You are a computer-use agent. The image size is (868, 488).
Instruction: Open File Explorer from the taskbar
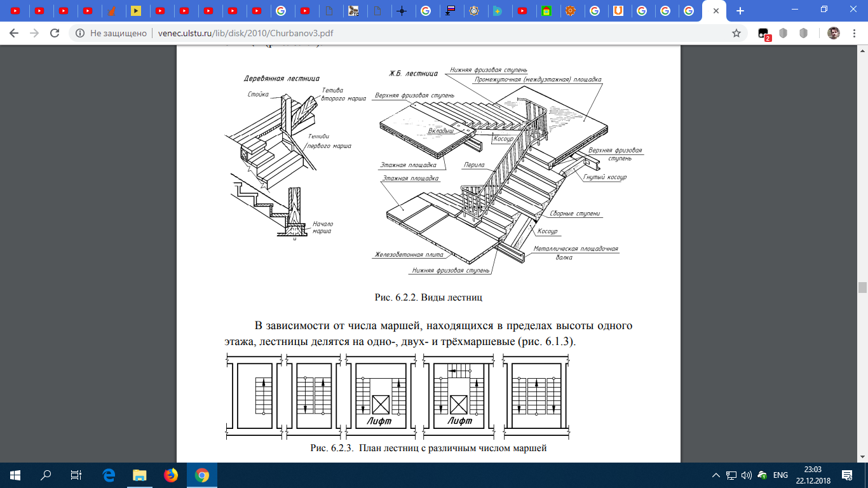point(139,475)
